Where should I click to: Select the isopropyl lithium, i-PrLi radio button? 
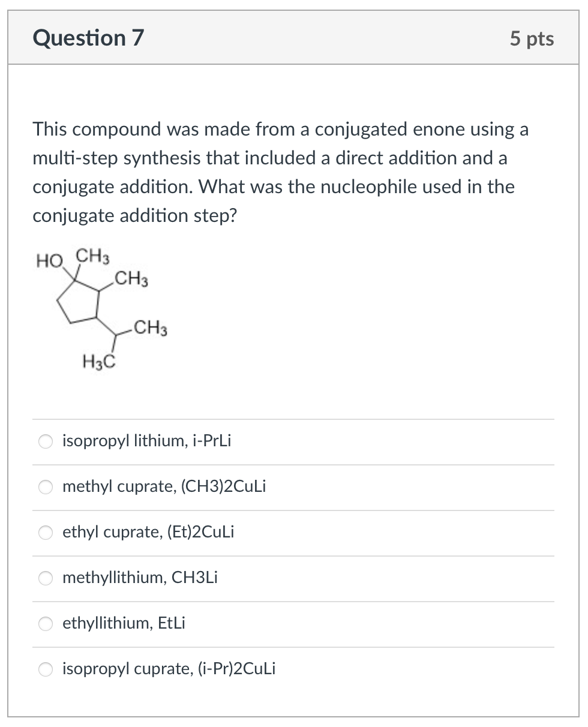point(45,441)
